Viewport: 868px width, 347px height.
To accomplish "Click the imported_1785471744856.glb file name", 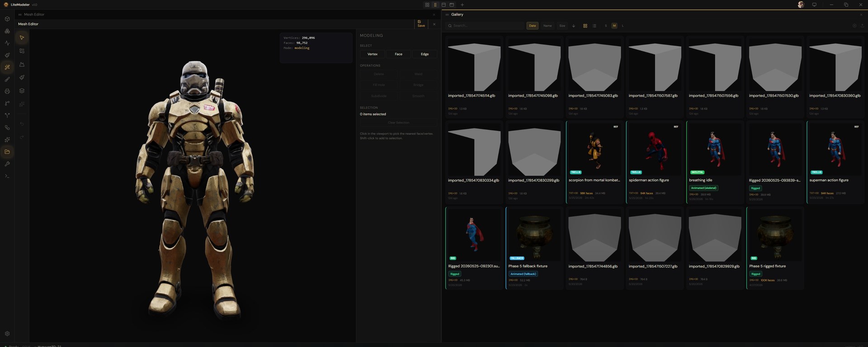I will click(x=593, y=266).
